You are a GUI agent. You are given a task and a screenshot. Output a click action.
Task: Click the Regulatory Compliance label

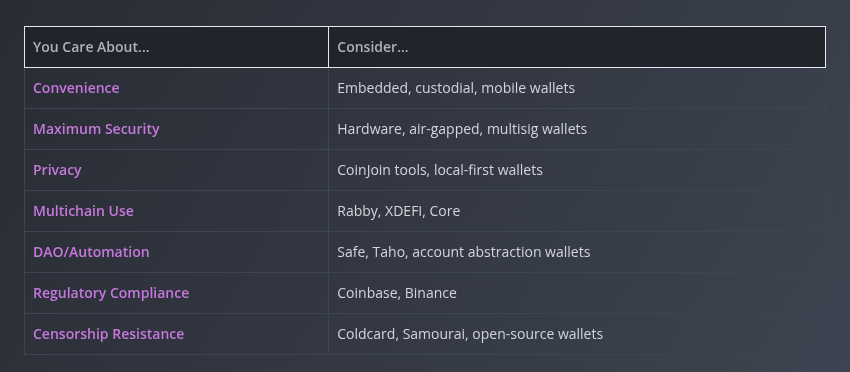[111, 293]
